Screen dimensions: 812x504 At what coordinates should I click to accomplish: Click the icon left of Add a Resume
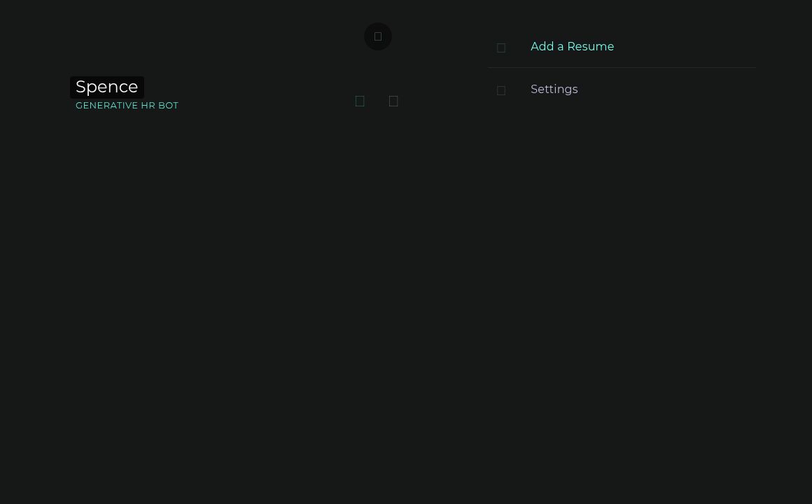coord(501,48)
